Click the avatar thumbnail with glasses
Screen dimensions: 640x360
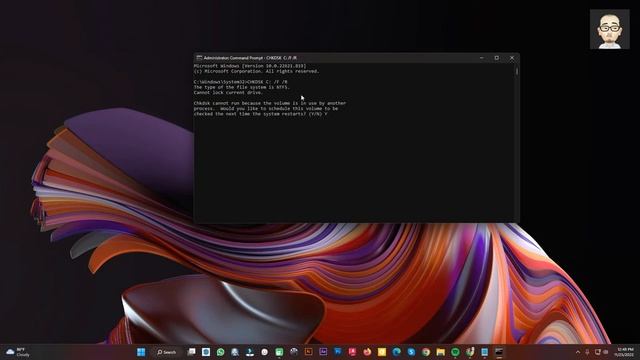tap(609, 29)
